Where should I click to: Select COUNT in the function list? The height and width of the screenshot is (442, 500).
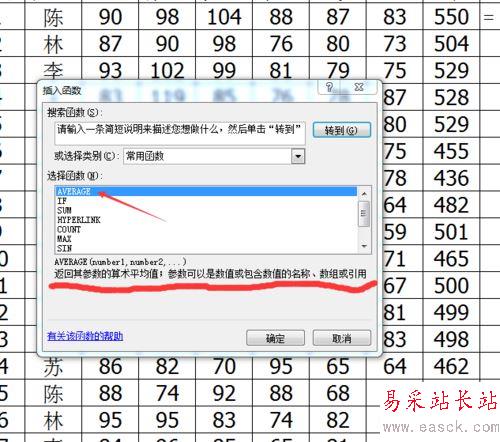tap(206, 230)
